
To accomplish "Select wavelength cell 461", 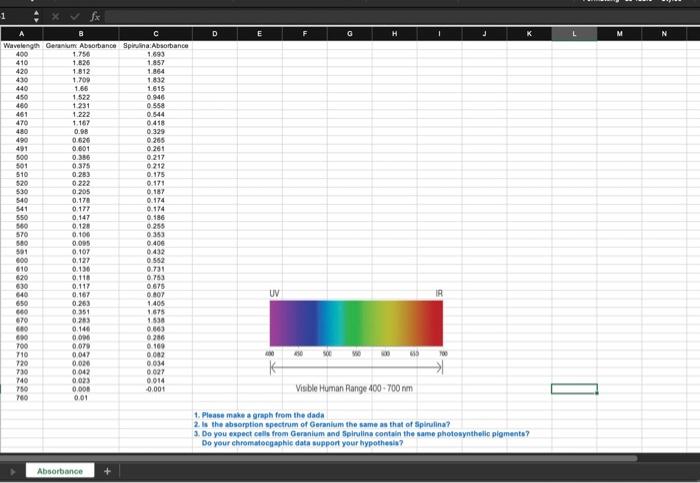I will 21,114.
